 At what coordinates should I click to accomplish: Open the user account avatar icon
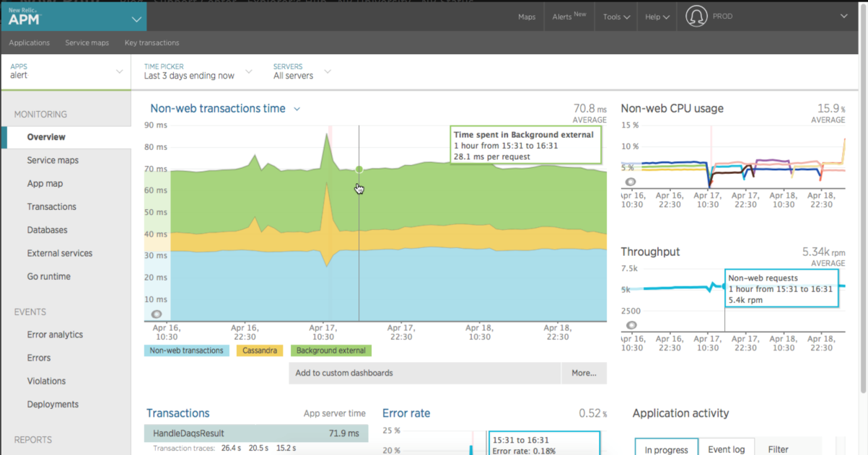(x=696, y=17)
